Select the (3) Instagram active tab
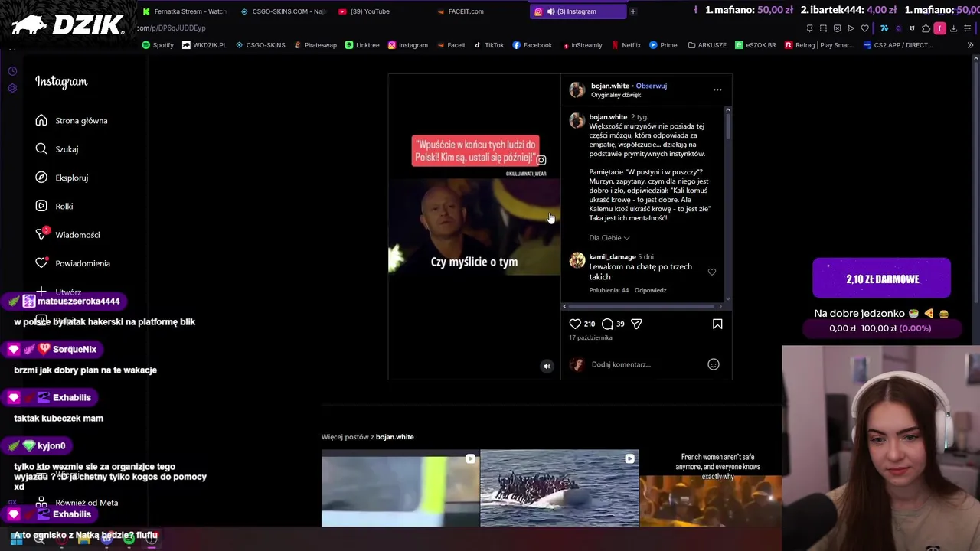This screenshot has width=980, height=551. pos(577,11)
